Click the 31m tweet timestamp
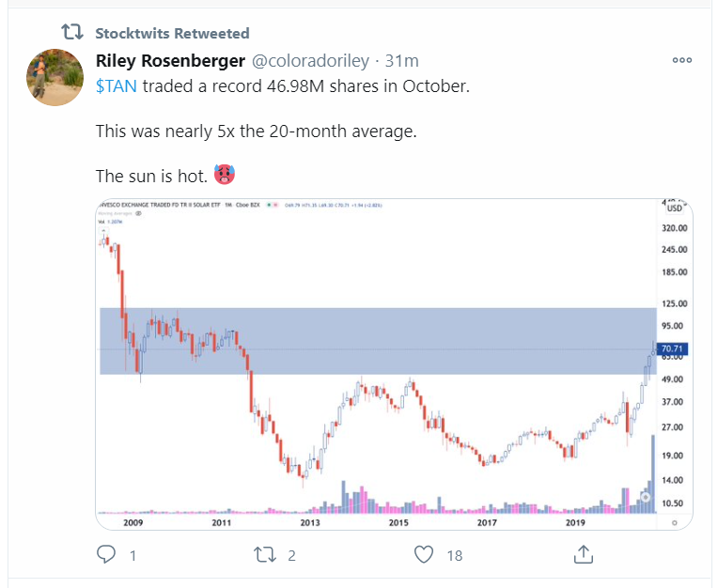Screen dimensions: 718x588 point(402,61)
